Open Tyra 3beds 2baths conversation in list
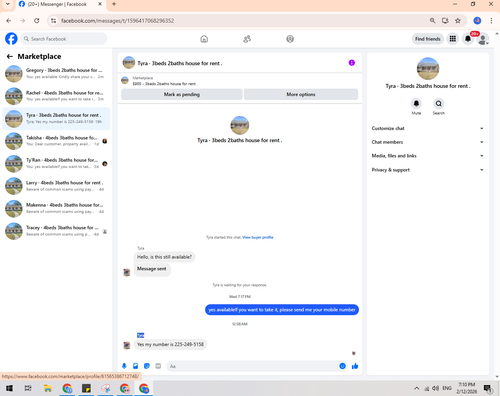500x396 pixels. point(56,118)
